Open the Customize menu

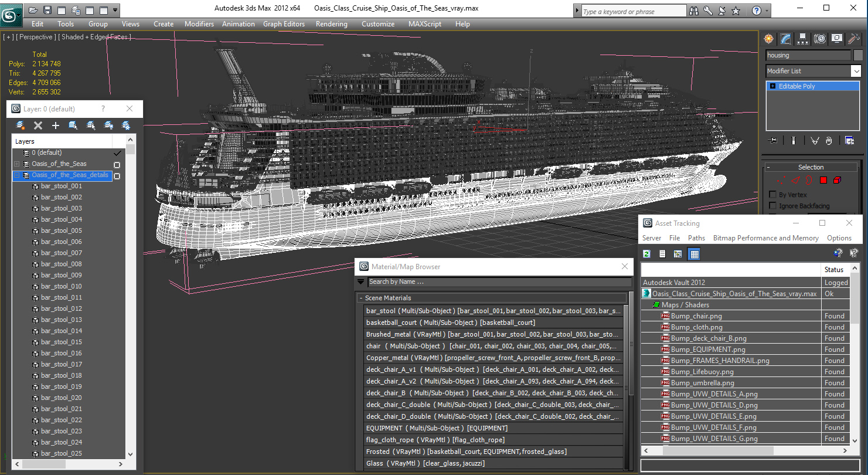[378, 24]
